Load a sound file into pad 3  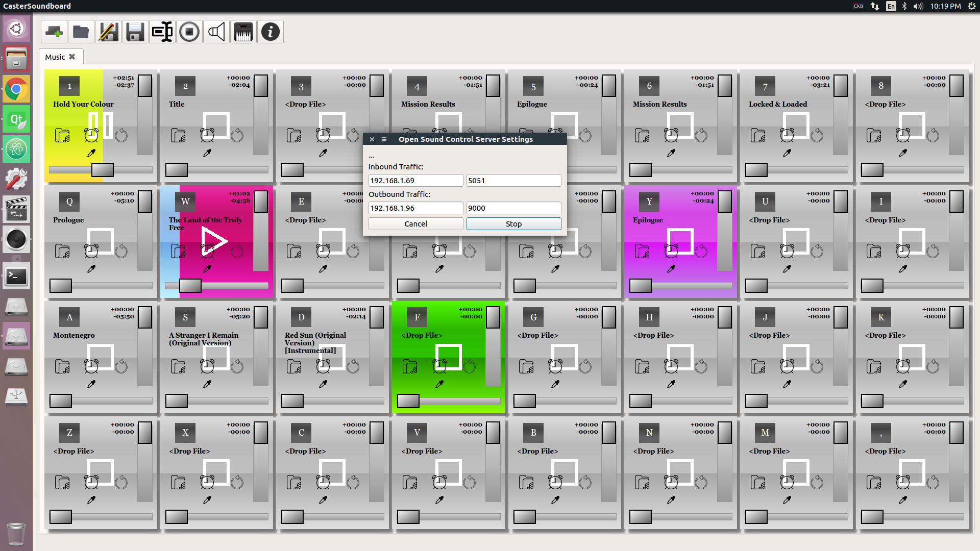tap(293, 135)
